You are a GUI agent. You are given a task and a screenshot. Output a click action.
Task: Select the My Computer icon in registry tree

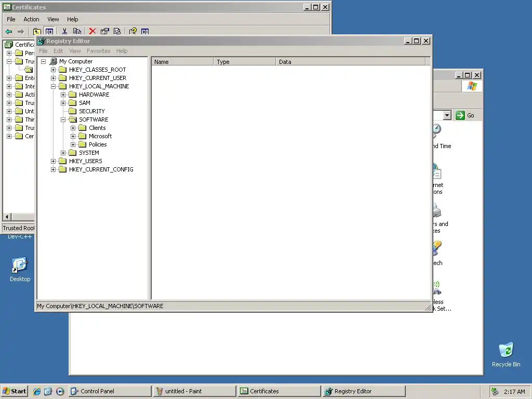click(x=54, y=61)
